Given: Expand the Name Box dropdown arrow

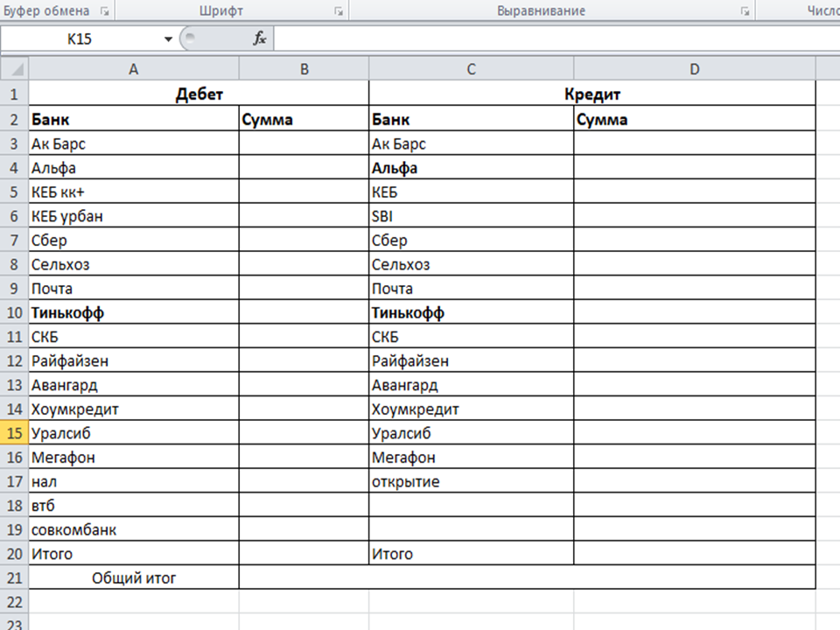Looking at the screenshot, I should (x=168, y=39).
